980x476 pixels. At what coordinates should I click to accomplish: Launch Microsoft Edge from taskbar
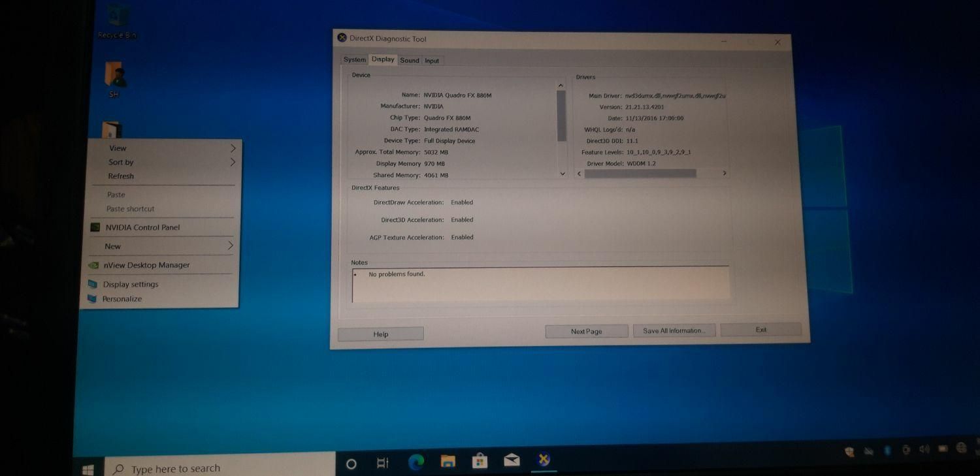(416, 462)
